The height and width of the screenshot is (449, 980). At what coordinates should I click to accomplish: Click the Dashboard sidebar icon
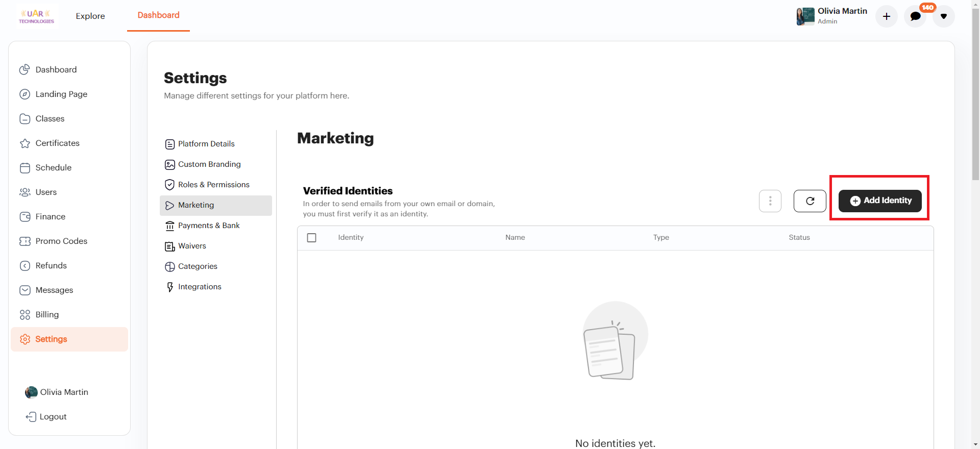click(x=24, y=69)
